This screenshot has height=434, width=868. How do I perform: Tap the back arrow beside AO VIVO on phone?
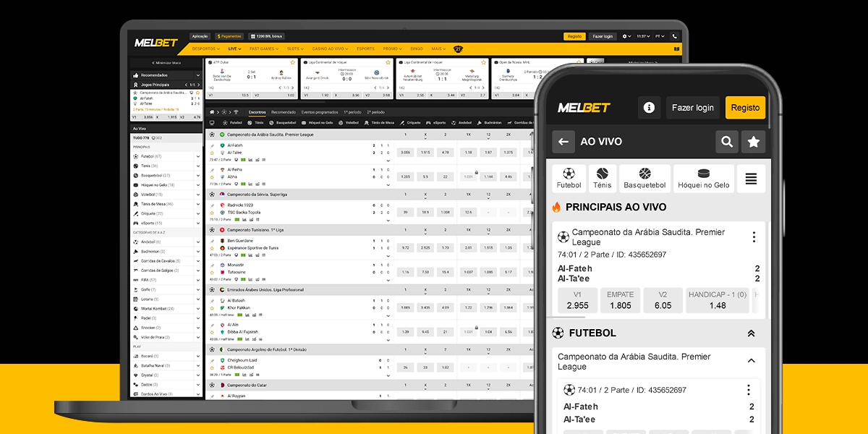(x=563, y=142)
